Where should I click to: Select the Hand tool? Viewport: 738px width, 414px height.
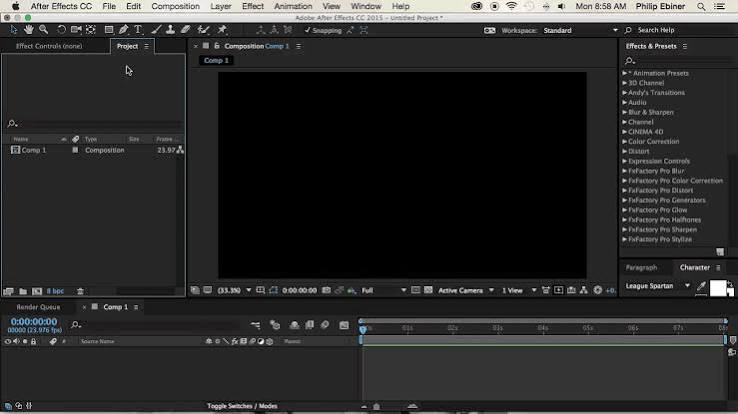tap(29, 30)
